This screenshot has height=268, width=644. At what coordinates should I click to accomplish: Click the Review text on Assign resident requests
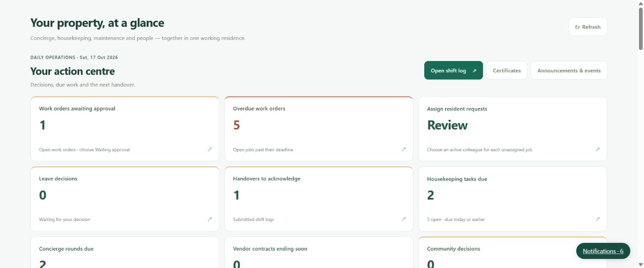[x=447, y=125]
